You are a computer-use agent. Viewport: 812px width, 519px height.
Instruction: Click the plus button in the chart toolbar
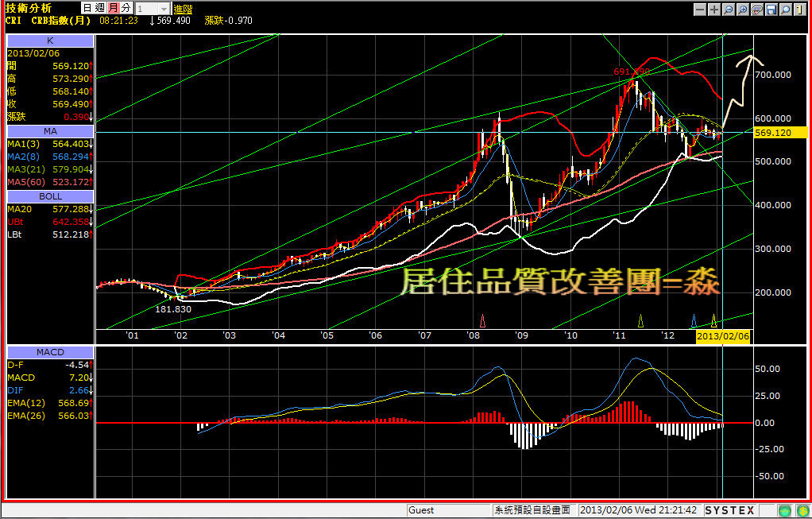[714, 10]
